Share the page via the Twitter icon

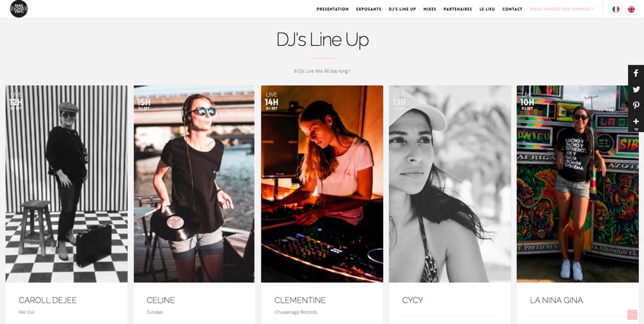tap(636, 89)
